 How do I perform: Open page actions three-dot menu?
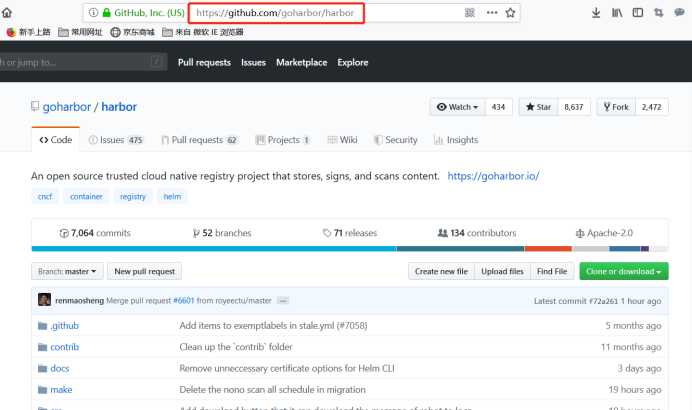492,13
